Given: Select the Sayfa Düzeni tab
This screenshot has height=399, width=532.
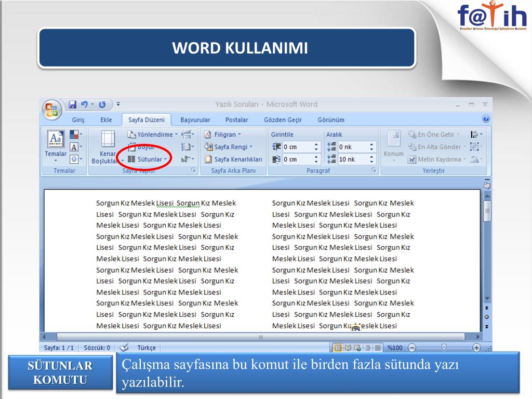Looking at the screenshot, I should tap(146, 120).
